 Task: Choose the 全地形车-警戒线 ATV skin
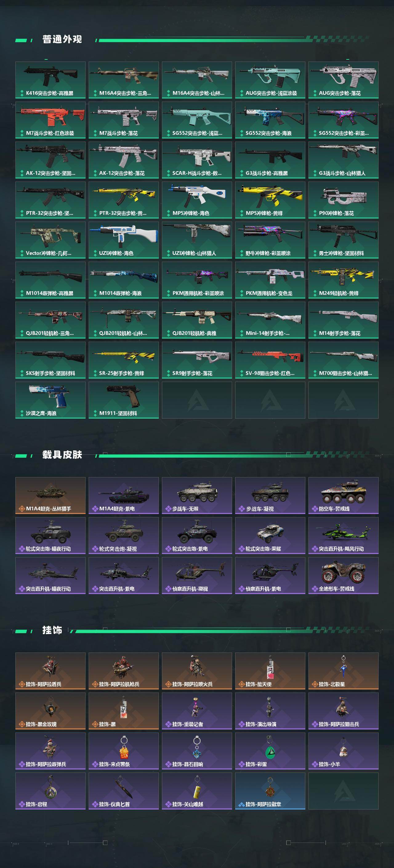pos(343,576)
